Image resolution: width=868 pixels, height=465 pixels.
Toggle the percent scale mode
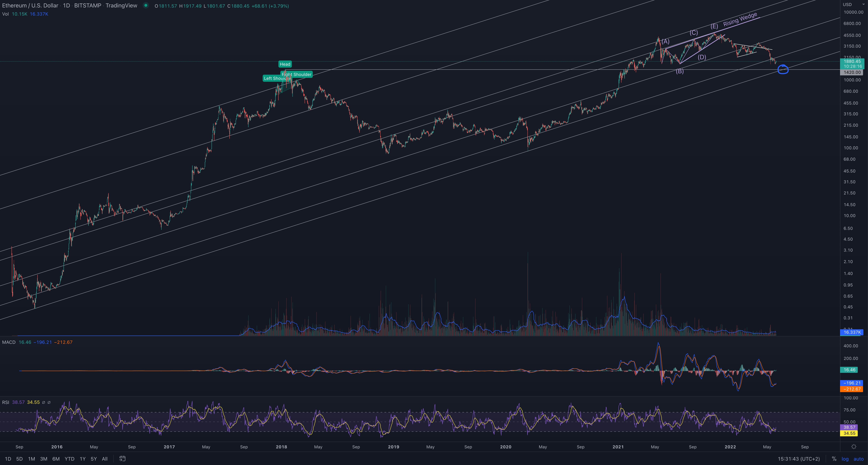[834, 459]
